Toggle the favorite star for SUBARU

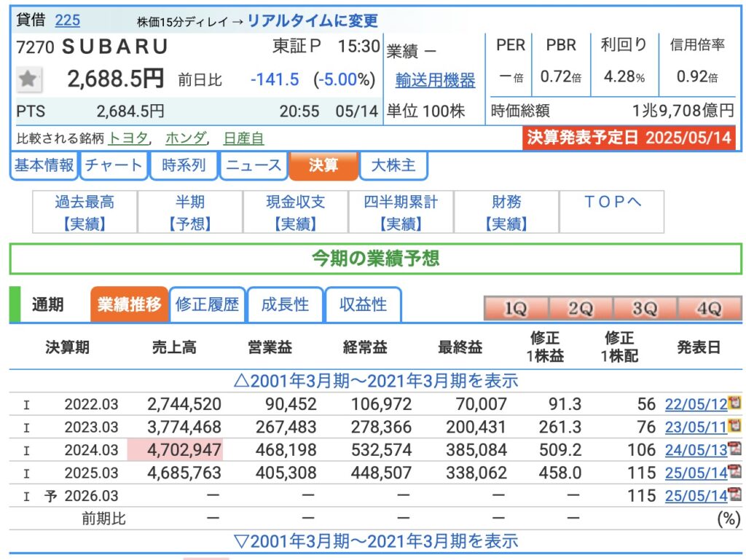click(29, 79)
